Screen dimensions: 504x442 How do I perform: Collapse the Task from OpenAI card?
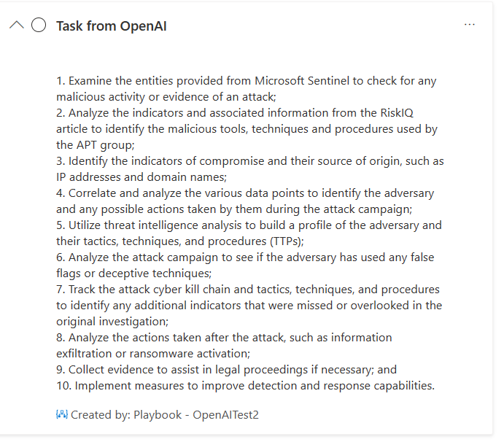click(16, 25)
